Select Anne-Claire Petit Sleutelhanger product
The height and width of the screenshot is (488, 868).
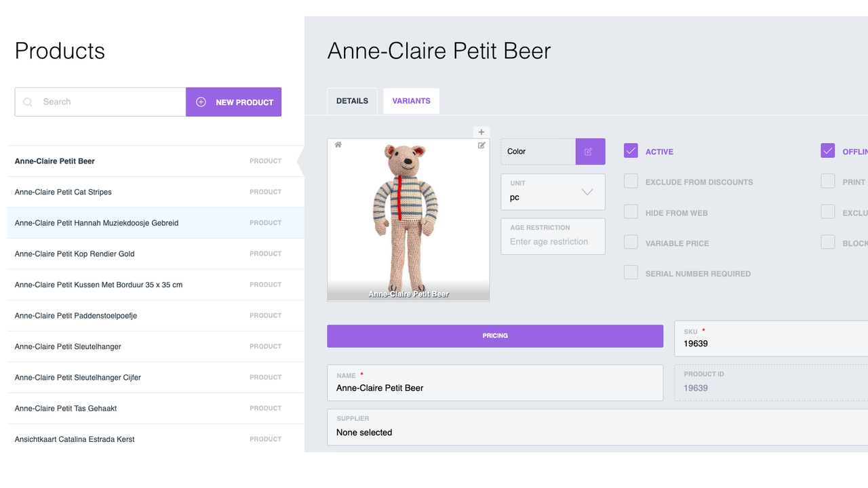pos(155,347)
